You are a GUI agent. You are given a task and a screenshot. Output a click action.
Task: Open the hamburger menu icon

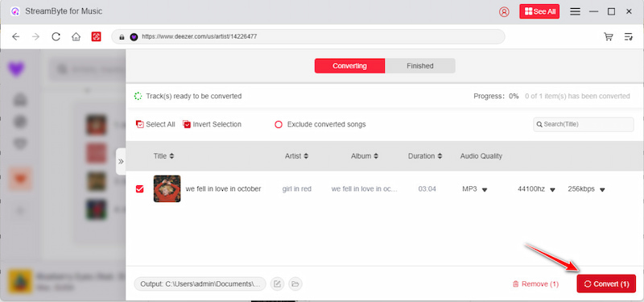coord(575,12)
